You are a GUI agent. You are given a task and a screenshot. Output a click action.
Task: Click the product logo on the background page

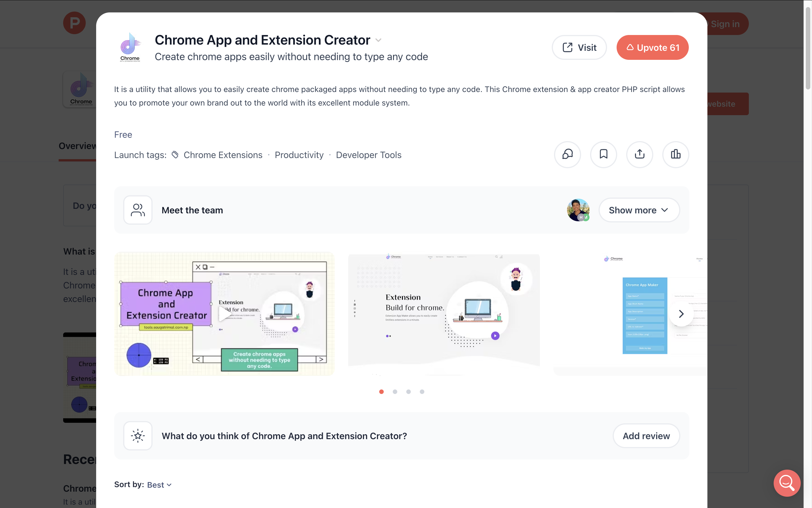point(80,89)
